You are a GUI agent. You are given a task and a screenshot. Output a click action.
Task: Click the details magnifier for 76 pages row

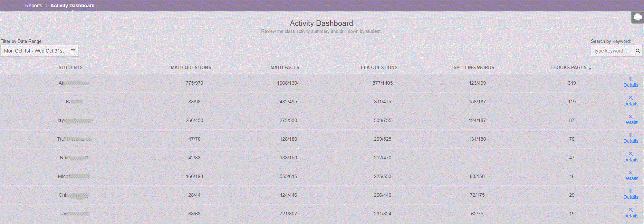point(631,136)
